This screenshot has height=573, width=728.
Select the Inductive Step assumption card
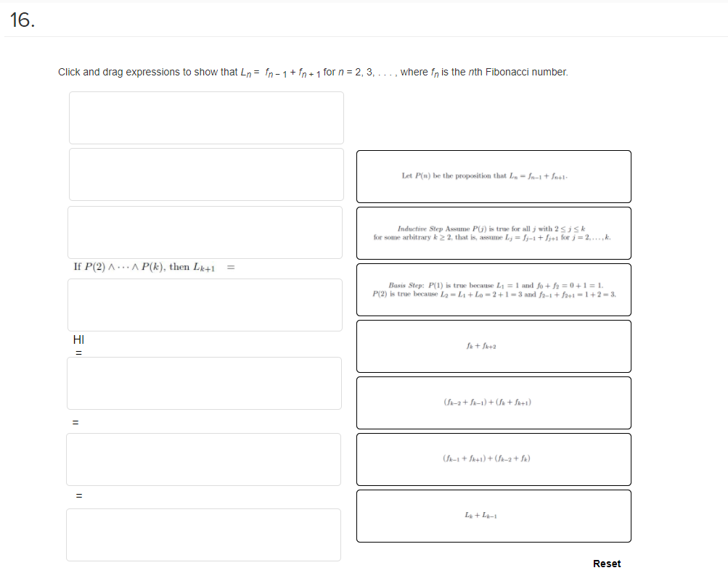[x=494, y=233]
